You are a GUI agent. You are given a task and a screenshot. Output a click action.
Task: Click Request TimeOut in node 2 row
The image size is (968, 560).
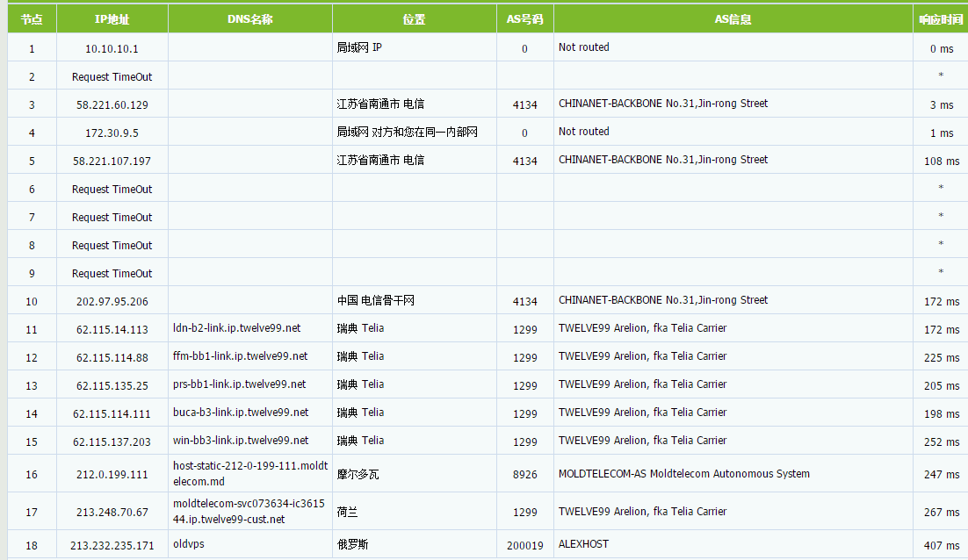point(112,77)
